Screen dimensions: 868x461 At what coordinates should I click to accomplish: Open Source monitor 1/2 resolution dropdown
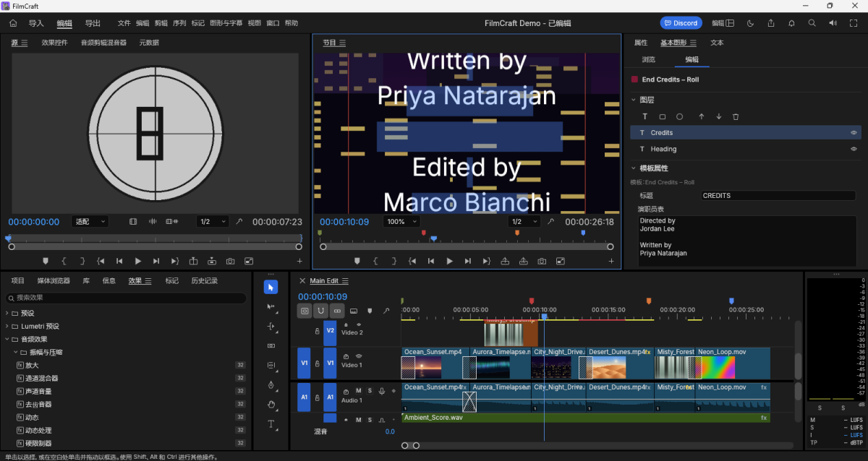click(213, 222)
